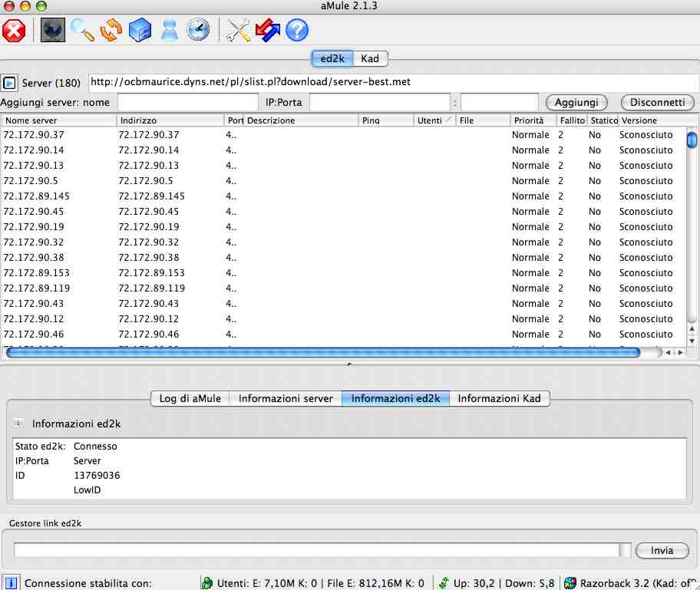The height and width of the screenshot is (590, 700).
Task: Select server row 72.172.90.14
Action: pyautogui.click(x=343, y=150)
